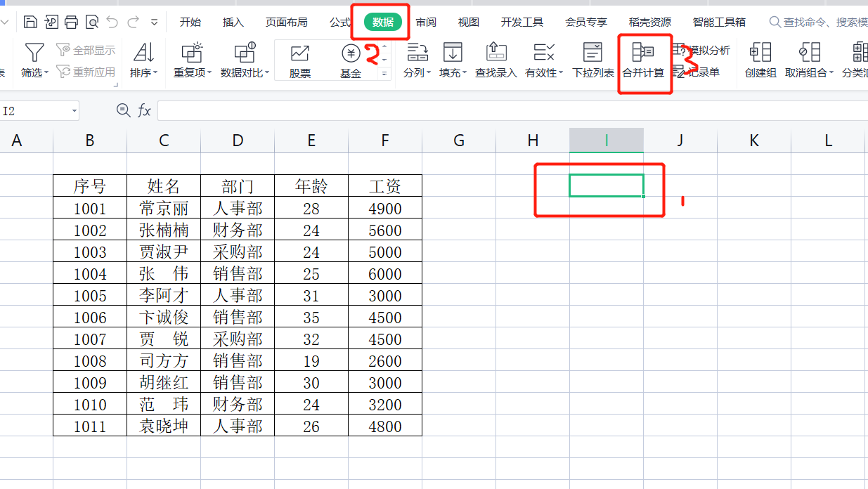Click the 重复项 duplicates icon
The width and height of the screenshot is (868, 489).
pos(192,53)
